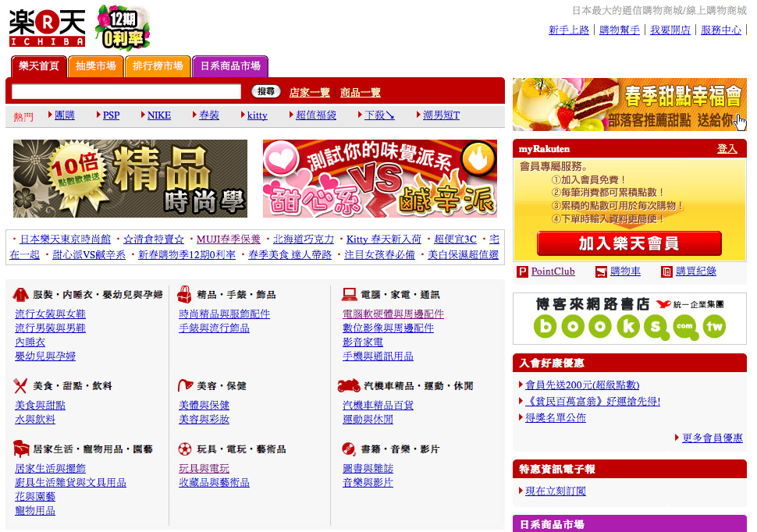Screen dimensions: 757x532
Task: Click the shirt icon beside 服裝・內睡衣 category
Action: click(x=20, y=295)
